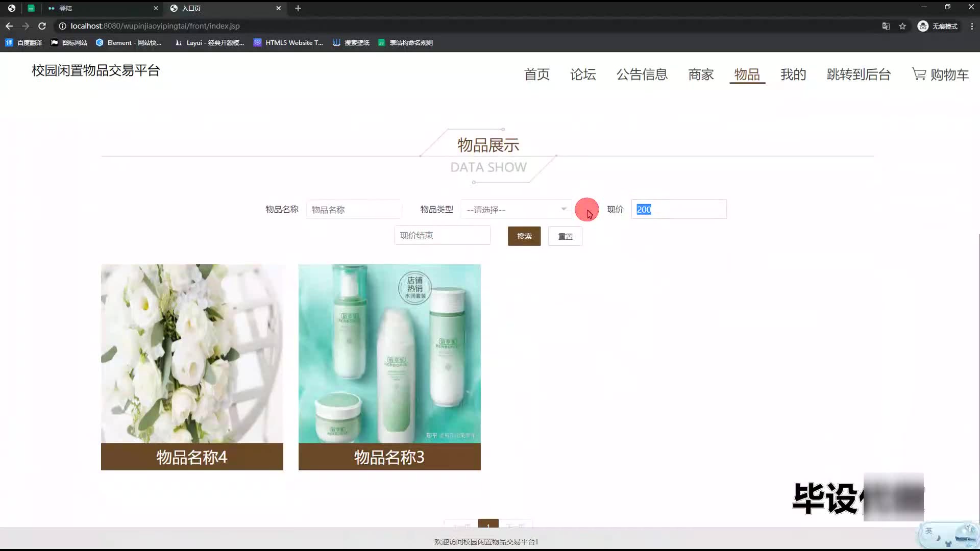Reload the page with refresh icon
The height and width of the screenshot is (551, 980).
pyautogui.click(x=42, y=26)
